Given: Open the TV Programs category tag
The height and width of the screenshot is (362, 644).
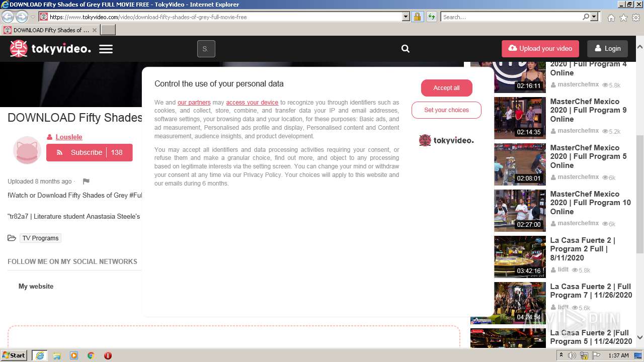Looking at the screenshot, I should pyautogui.click(x=40, y=238).
